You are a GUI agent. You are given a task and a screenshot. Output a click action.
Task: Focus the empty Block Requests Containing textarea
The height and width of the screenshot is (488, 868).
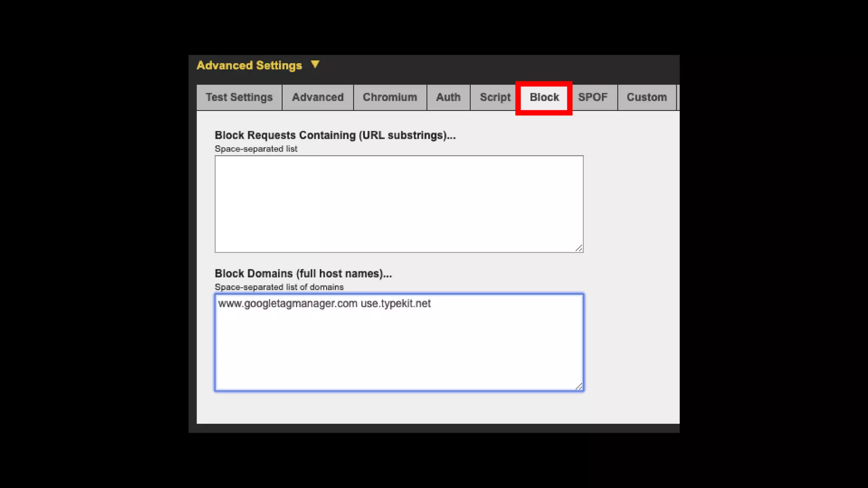[x=398, y=204]
